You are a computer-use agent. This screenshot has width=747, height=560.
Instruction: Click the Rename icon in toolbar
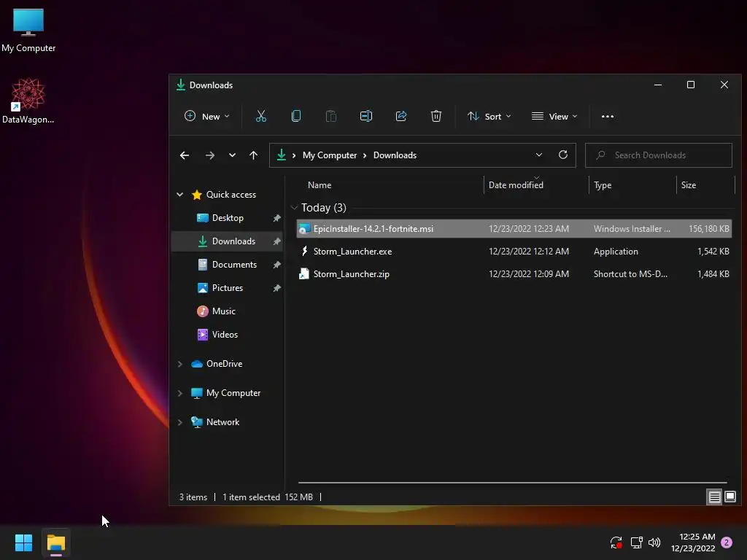[x=366, y=116]
